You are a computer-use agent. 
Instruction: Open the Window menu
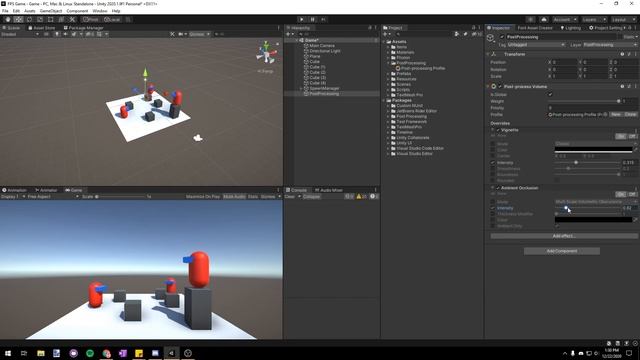click(x=100, y=11)
